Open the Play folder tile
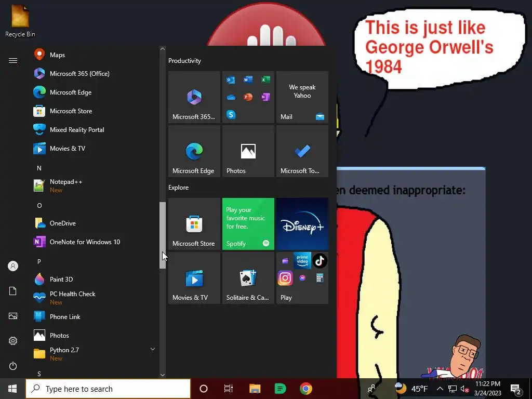Screen dimensions: 532x399 click(x=302, y=278)
